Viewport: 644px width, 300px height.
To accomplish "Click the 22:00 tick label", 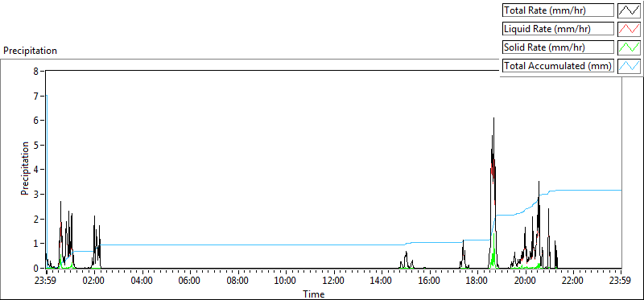I will coord(572,281).
